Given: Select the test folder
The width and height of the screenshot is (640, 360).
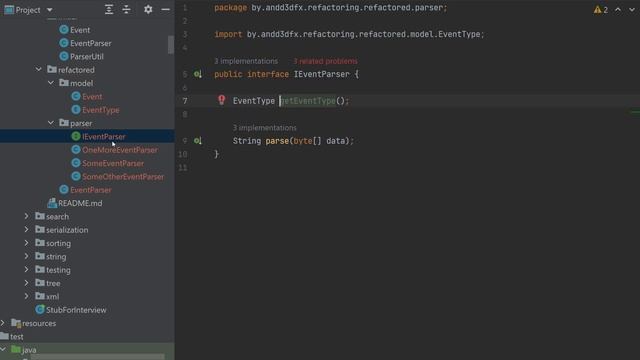Looking at the screenshot, I should (16, 337).
